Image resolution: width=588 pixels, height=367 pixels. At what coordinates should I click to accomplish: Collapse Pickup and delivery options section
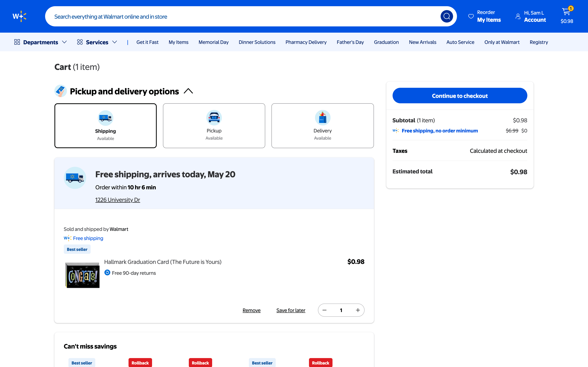[x=188, y=91]
